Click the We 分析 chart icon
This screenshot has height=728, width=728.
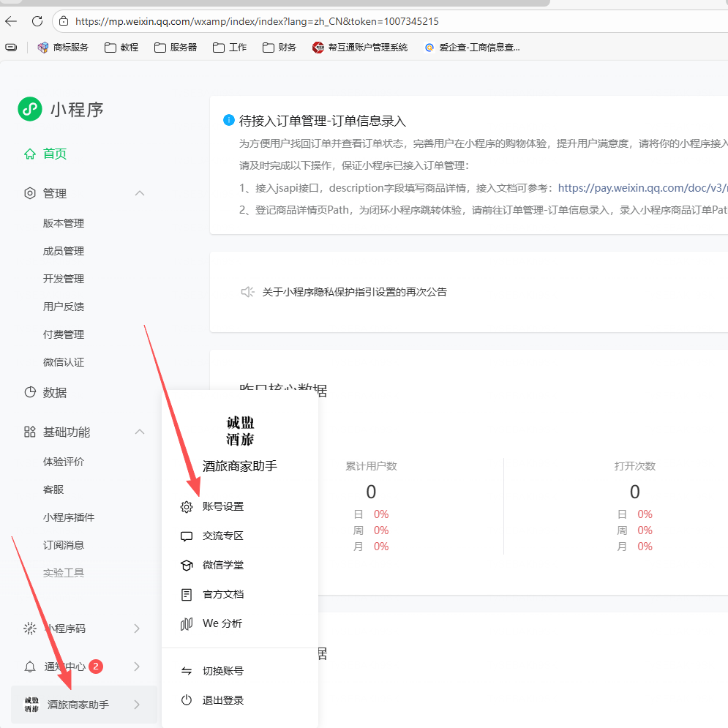click(x=187, y=623)
